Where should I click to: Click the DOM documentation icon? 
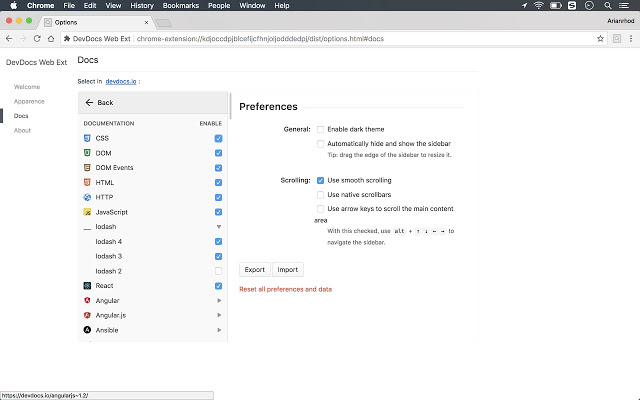pos(87,153)
